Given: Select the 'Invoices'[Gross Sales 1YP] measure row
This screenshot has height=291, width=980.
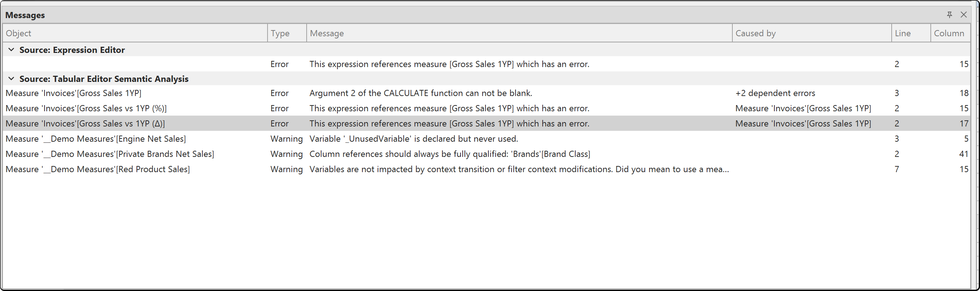Looking at the screenshot, I should click(487, 93).
